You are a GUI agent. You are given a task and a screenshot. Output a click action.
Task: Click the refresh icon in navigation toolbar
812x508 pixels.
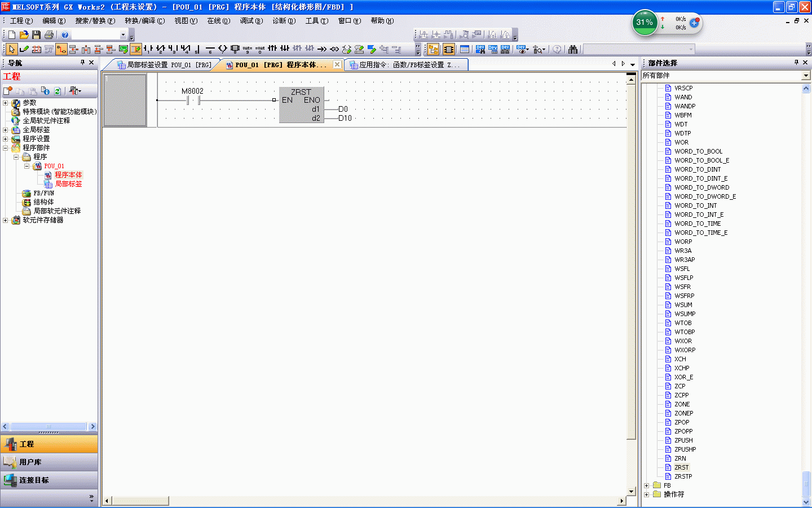point(57,91)
